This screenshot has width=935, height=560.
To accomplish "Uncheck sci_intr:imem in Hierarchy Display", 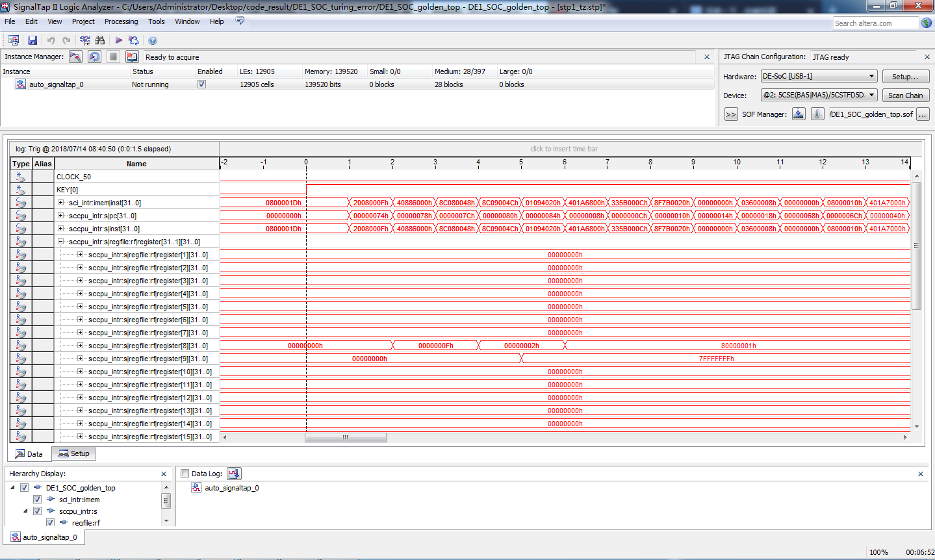I will click(x=37, y=500).
